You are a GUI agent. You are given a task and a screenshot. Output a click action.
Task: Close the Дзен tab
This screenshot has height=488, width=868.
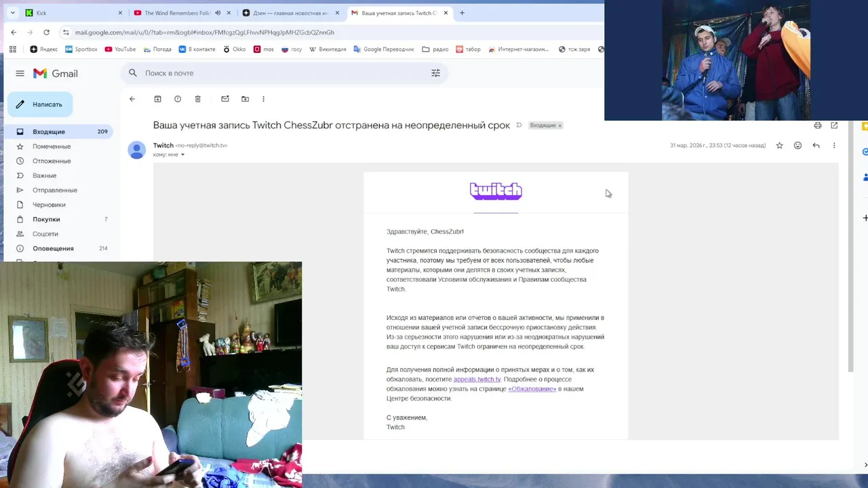click(337, 13)
